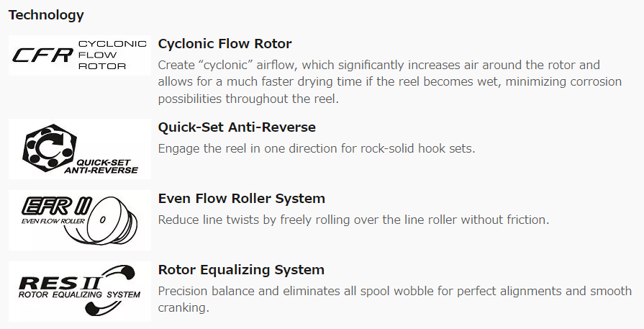The height and width of the screenshot is (329, 644).
Task: Click the EFR II Even Flow Roller logo
Action: coord(80,220)
